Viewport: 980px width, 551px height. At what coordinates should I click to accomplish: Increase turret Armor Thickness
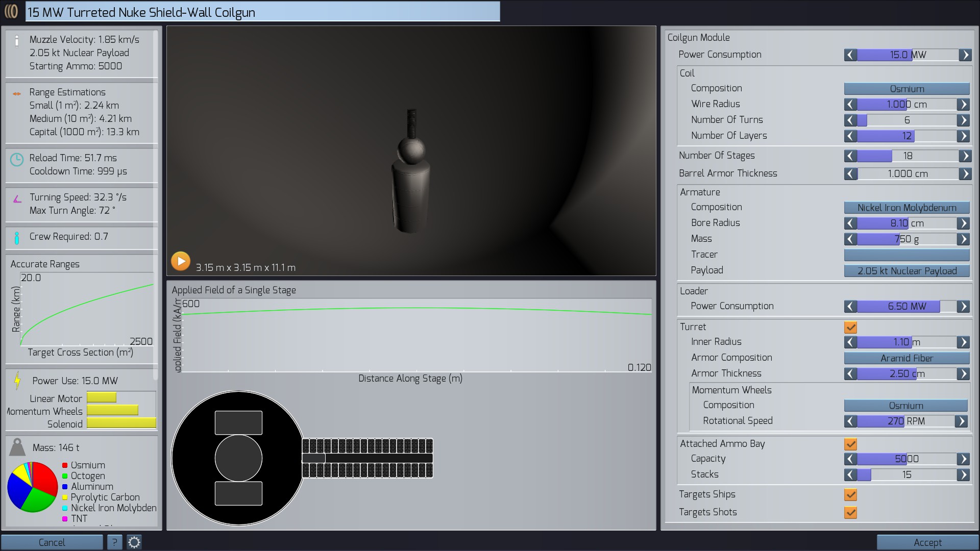[963, 373]
